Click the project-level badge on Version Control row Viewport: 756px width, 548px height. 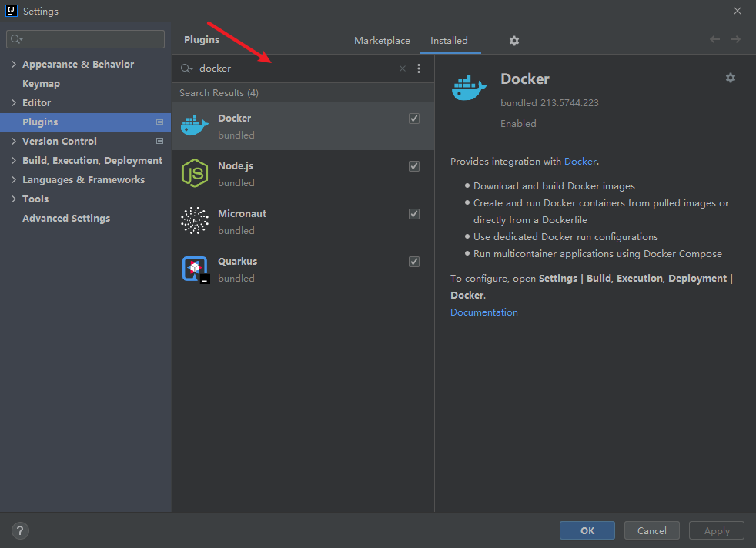click(x=159, y=141)
